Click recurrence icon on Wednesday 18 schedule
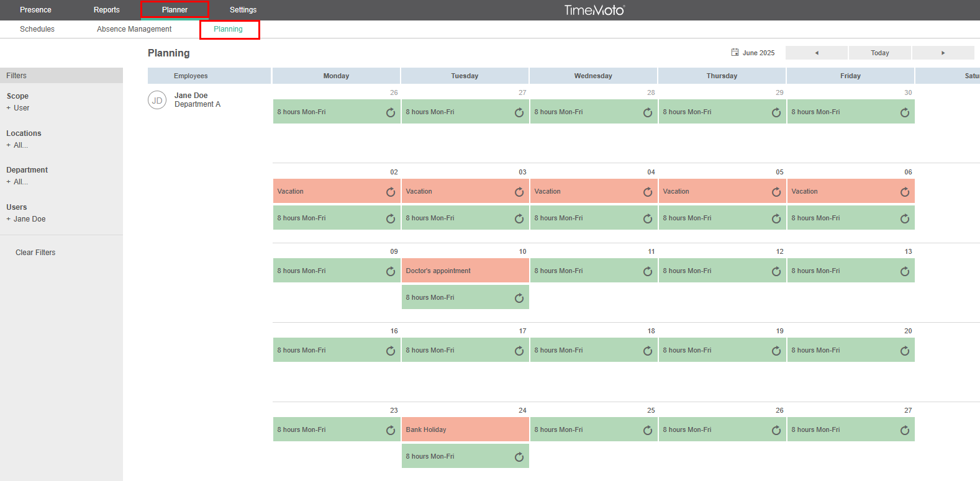Screen dimensions: 980x481 click(x=648, y=351)
